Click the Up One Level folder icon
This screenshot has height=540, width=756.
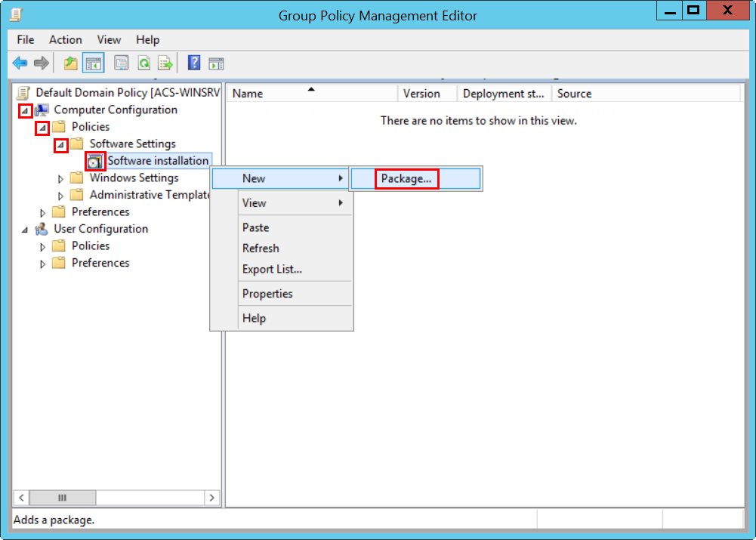tap(71, 63)
